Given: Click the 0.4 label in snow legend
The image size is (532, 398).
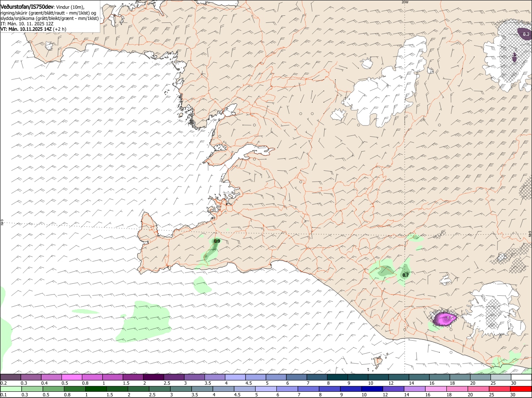Looking at the screenshot, I should (44, 383).
